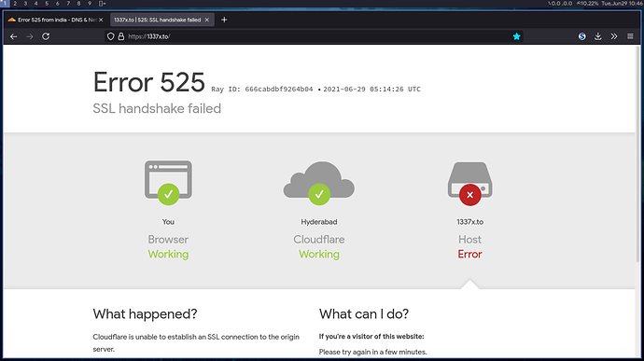Switch to workspace 1
The image size is (644, 361).
click(x=4, y=4)
